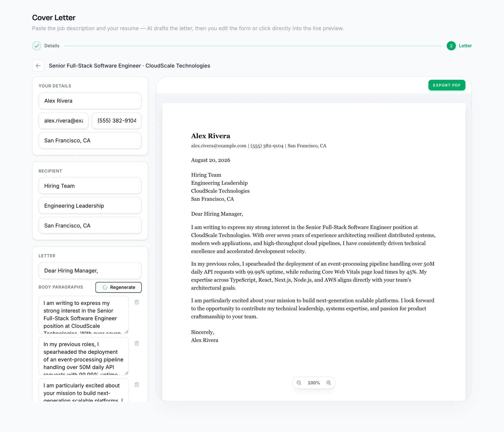Click "Dear Hiring Manager," in the preview
Screen dimensions: 504x432
click(217, 214)
